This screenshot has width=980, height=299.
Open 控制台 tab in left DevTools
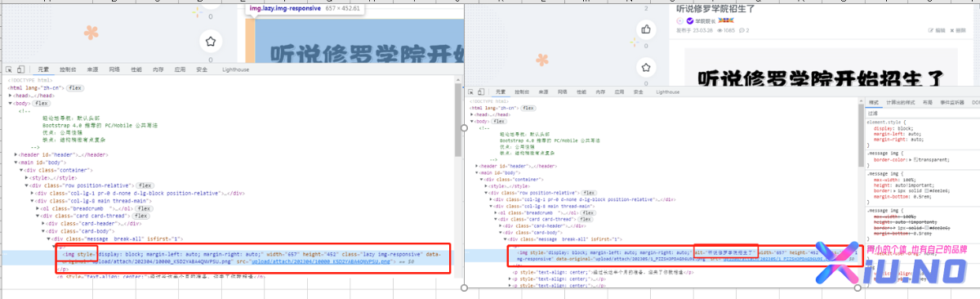(68, 70)
